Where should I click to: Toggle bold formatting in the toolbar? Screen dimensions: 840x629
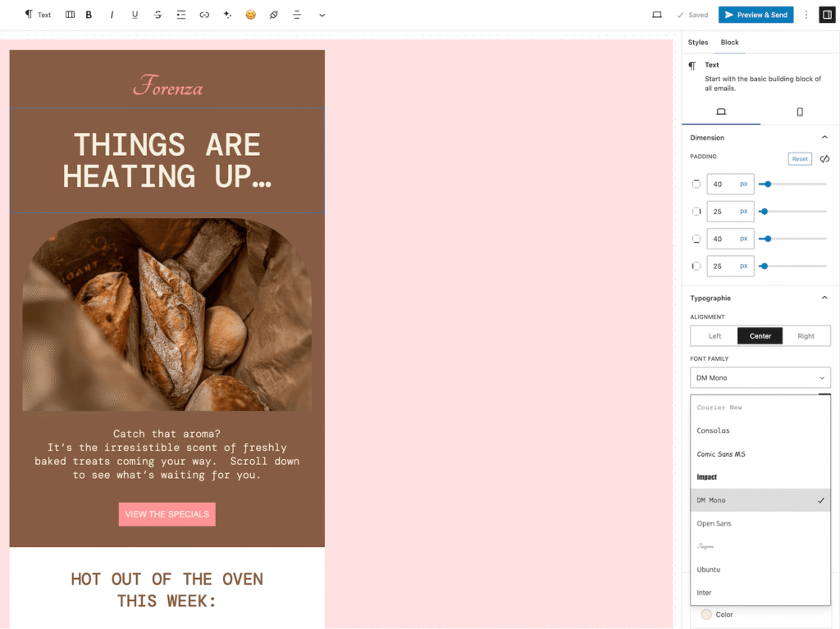[89, 15]
